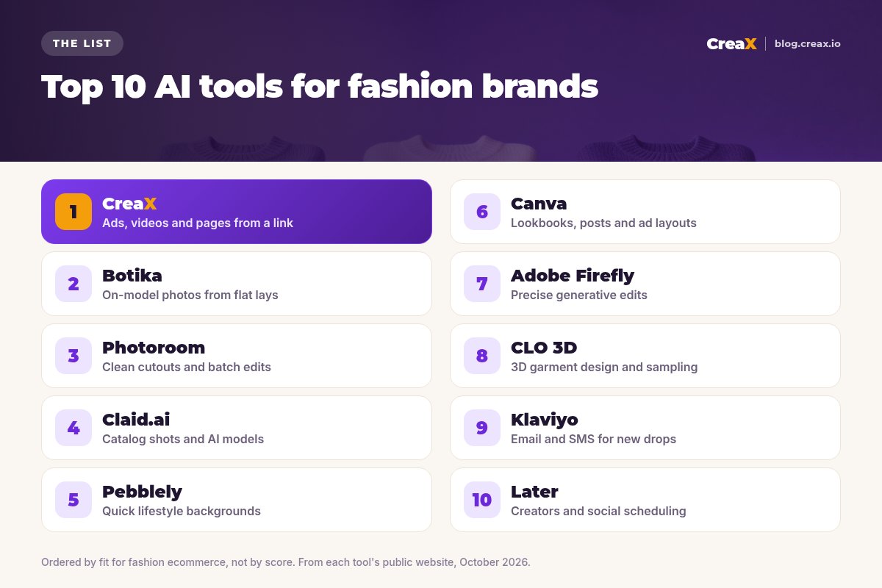Click 'Lookbooks, posts and ad layouts'
Screen dimensions: 882x588
(x=603, y=223)
